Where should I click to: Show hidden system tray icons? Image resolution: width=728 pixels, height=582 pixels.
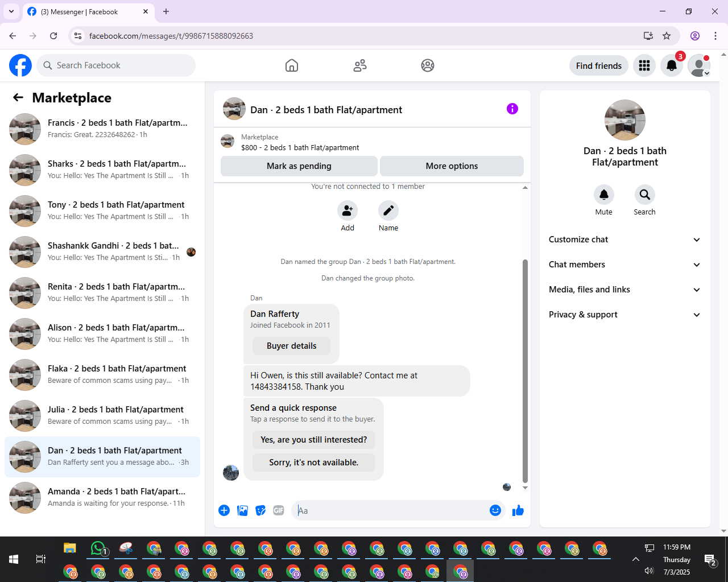[x=636, y=559]
